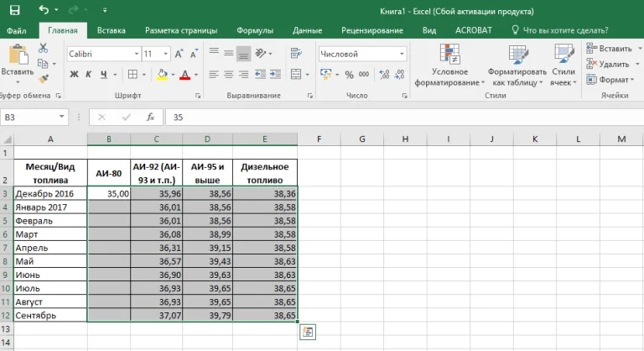Open Форматировать как таблицу gallery

517,65
